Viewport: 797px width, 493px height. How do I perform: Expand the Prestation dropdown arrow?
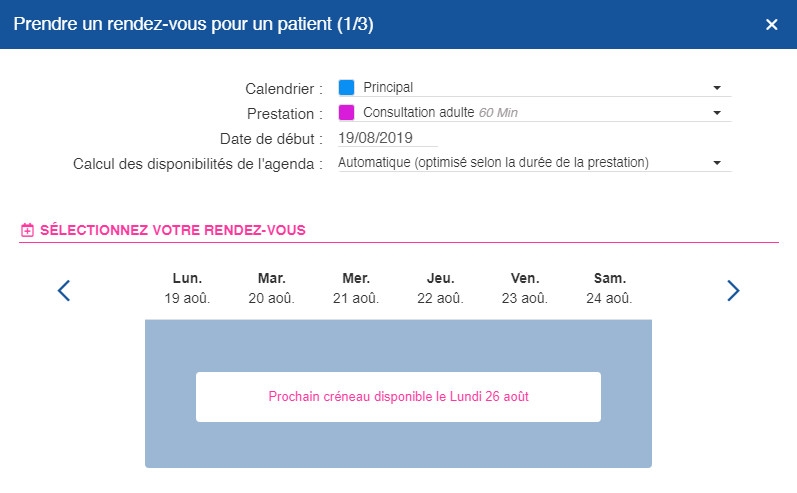tap(717, 113)
